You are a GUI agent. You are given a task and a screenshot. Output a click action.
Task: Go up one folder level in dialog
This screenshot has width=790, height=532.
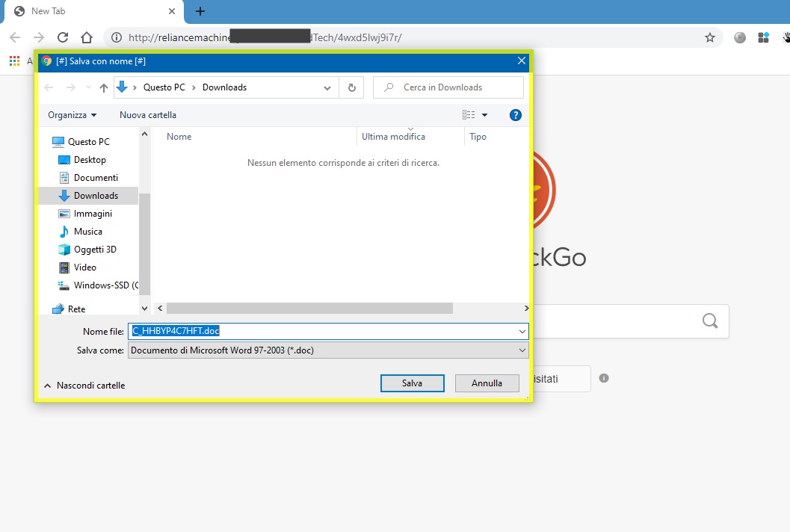click(104, 87)
